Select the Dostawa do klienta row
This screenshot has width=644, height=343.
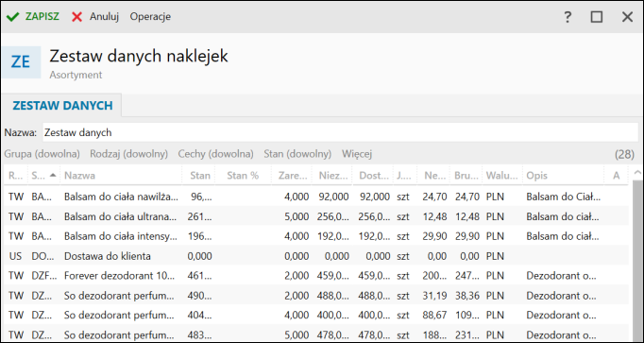coord(316,256)
